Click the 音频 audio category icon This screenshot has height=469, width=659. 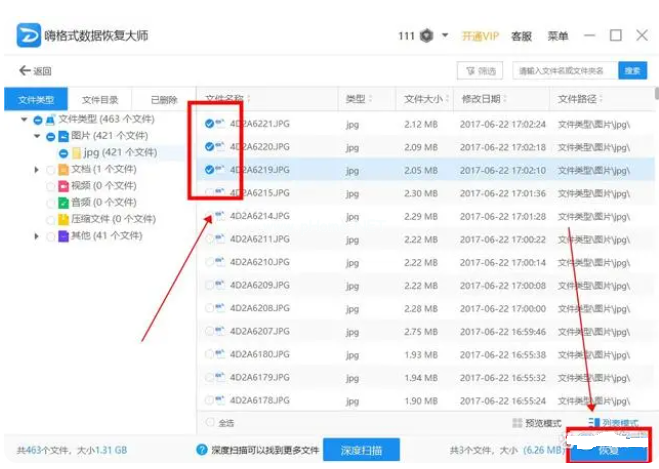(x=63, y=203)
